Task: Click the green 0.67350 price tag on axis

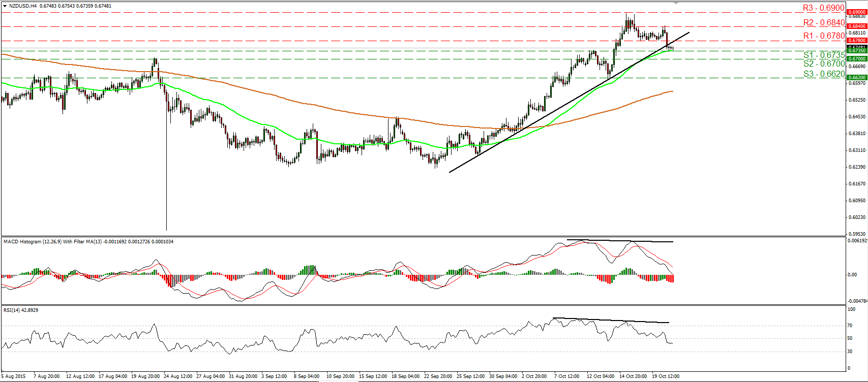Action: point(856,51)
